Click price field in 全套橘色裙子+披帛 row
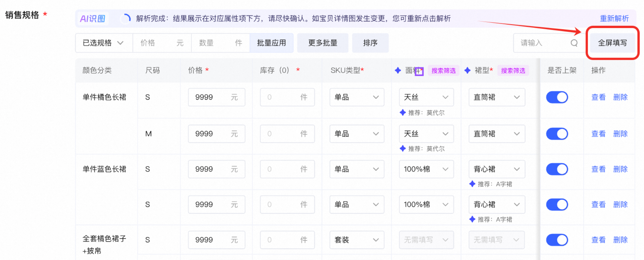 pyautogui.click(x=217, y=240)
